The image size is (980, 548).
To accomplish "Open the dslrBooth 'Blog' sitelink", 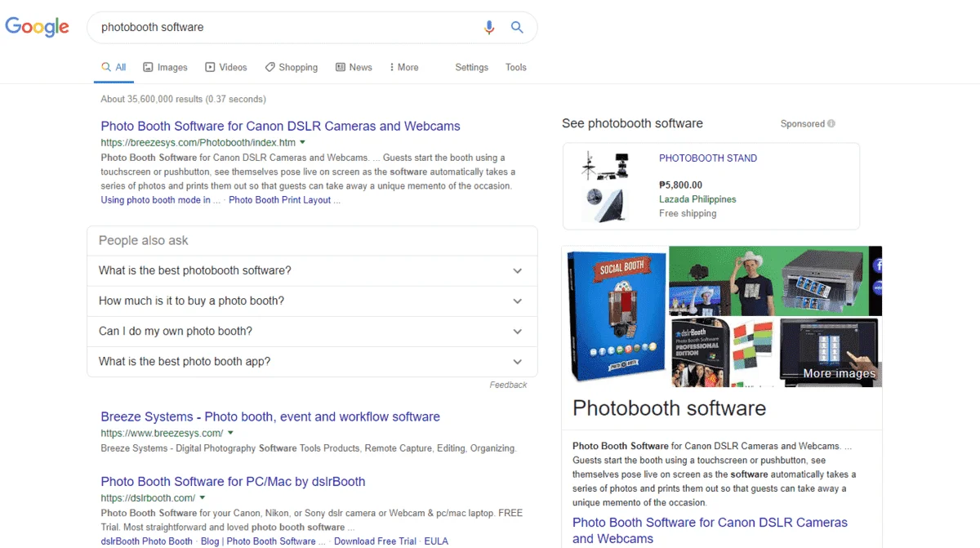I will pyautogui.click(x=210, y=541).
